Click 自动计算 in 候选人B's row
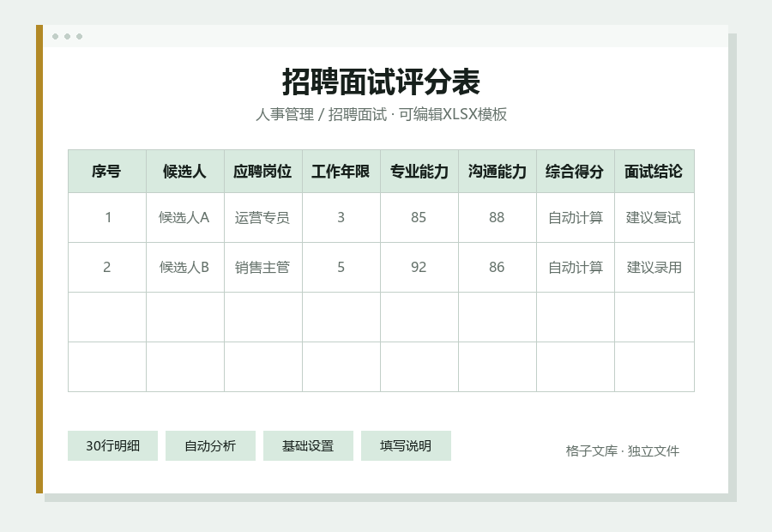The height and width of the screenshot is (532, 772). tap(575, 267)
